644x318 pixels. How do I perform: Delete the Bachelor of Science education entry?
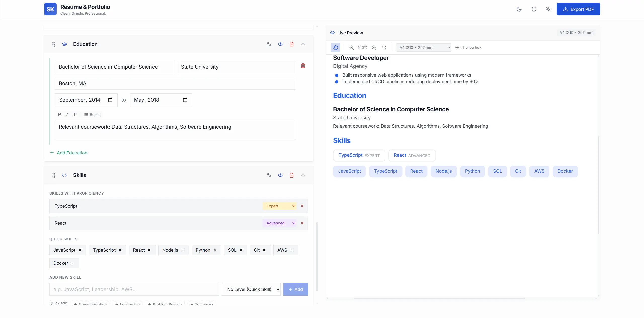click(x=303, y=66)
